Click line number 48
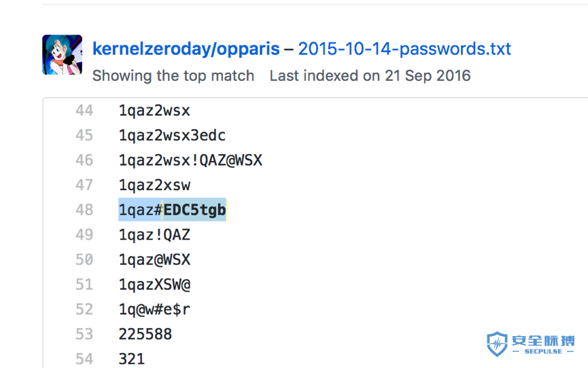Image resolution: width=588 pixels, height=368 pixels. (x=84, y=210)
